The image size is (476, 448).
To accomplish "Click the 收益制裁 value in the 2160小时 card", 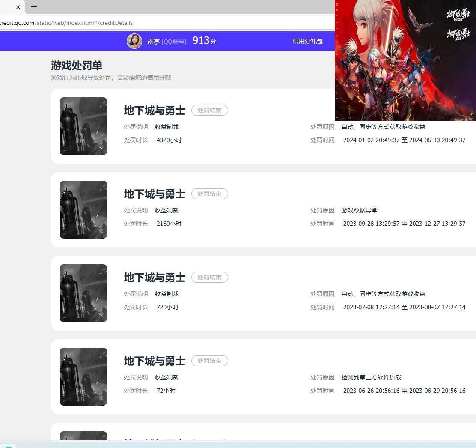I will (x=167, y=210).
